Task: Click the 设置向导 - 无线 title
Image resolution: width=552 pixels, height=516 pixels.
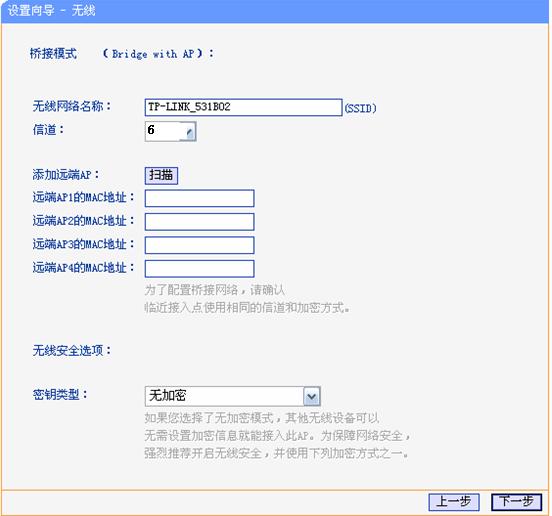Action: (51, 11)
